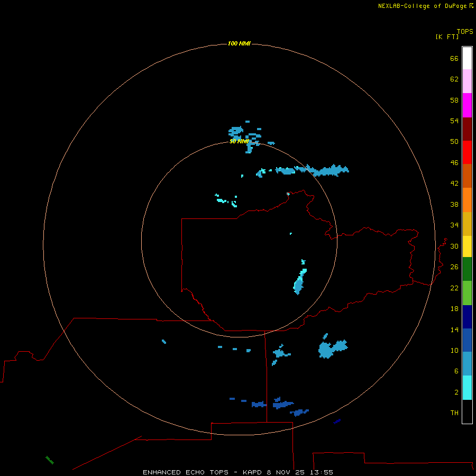The image size is (476, 476).
Task: Click the small navy echo near the 100 NMI ring
Action: click(x=337, y=422)
